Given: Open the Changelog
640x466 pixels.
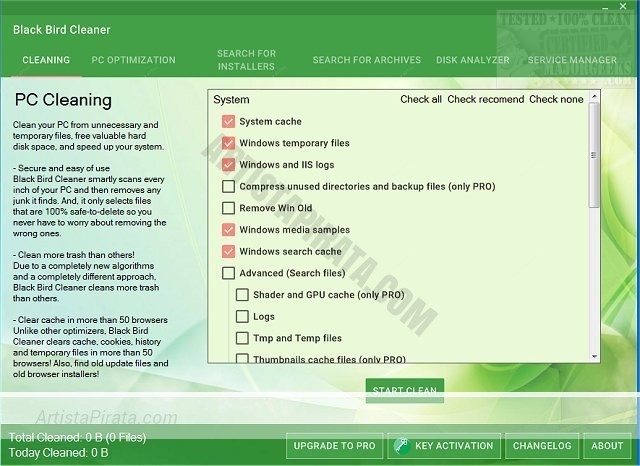Looking at the screenshot, I should coord(542,446).
